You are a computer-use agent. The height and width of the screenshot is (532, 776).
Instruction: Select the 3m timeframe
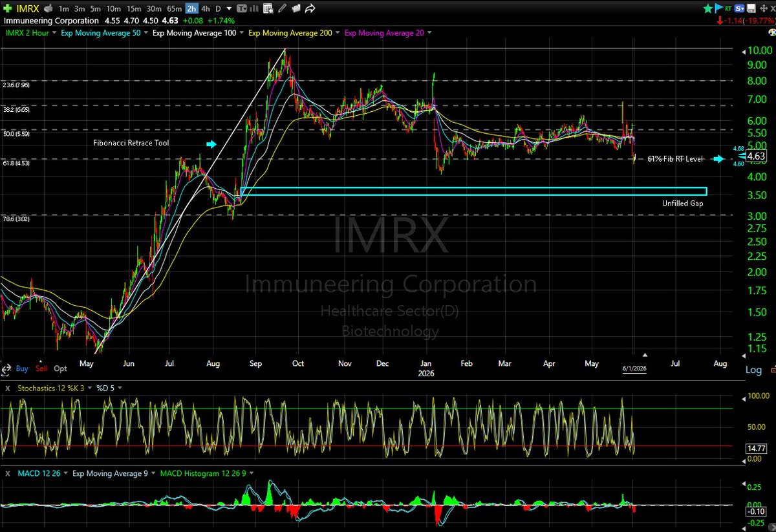point(79,9)
